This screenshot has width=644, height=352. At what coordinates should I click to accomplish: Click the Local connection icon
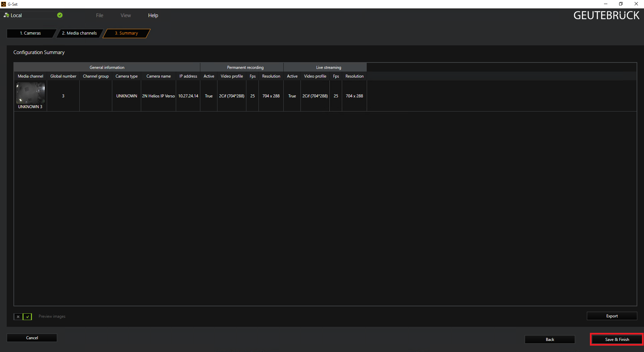pyautogui.click(x=6, y=15)
